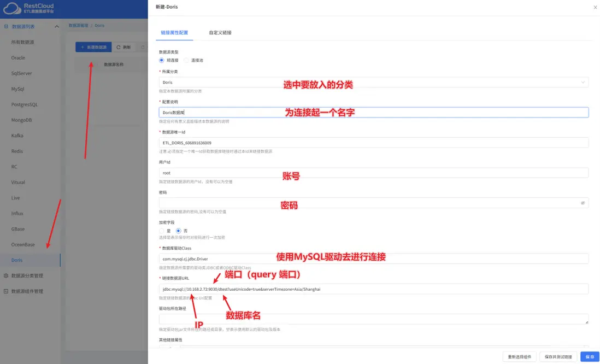Viewport: 600px width, 364px height.
Task: Focus the 用户Id root field
Action: coord(373,173)
